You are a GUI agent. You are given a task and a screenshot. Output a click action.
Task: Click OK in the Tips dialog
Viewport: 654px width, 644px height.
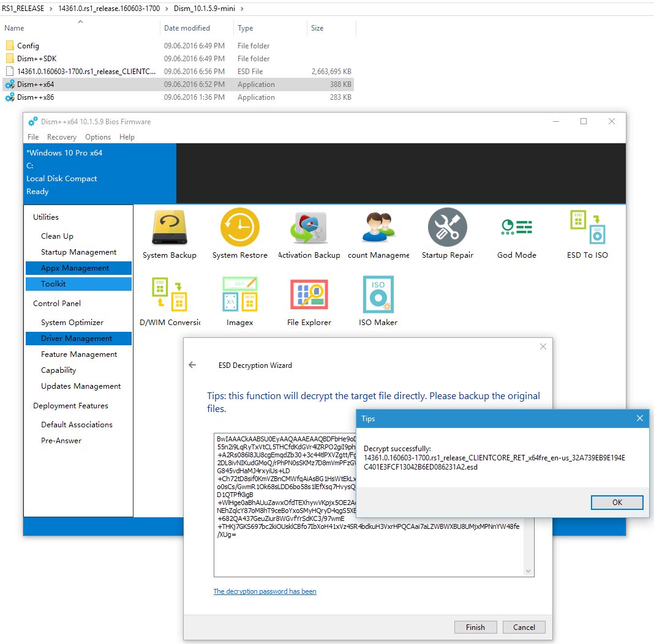pyautogui.click(x=617, y=502)
